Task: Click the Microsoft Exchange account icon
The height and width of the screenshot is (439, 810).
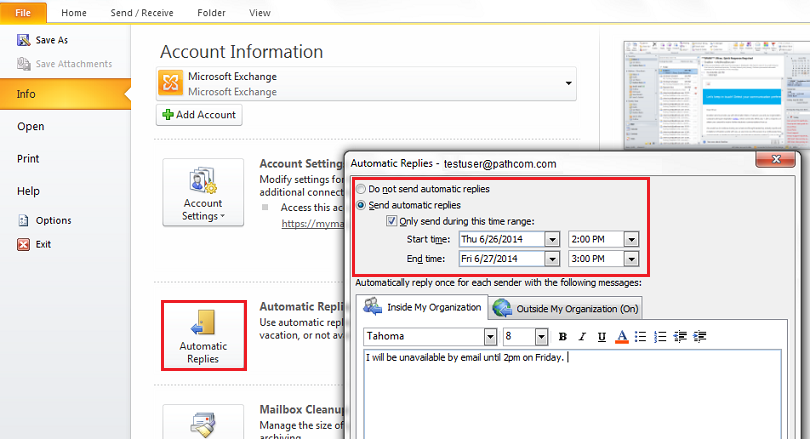Action: pos(170,83)
